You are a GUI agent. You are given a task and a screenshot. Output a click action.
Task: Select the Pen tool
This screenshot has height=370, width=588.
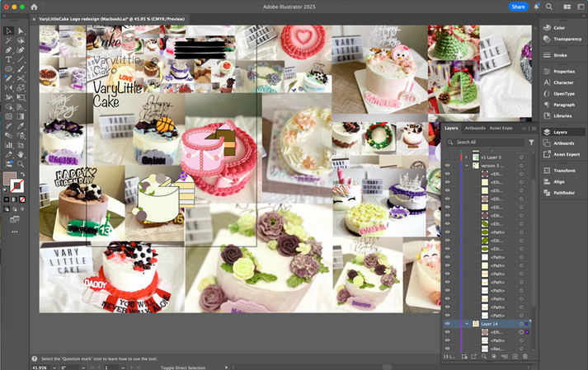8,50
